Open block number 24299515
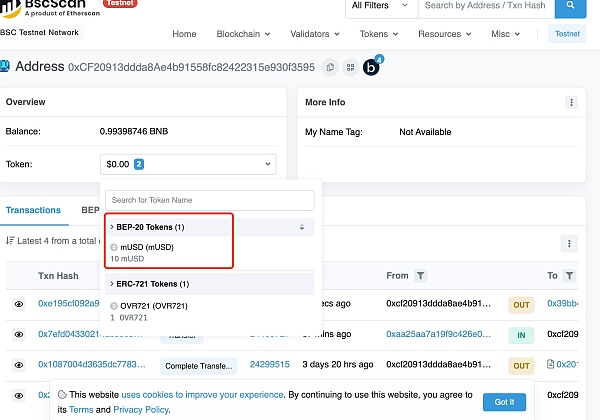Image resolution: width=600 pixels, height=420 pixels. pos(269,364)
